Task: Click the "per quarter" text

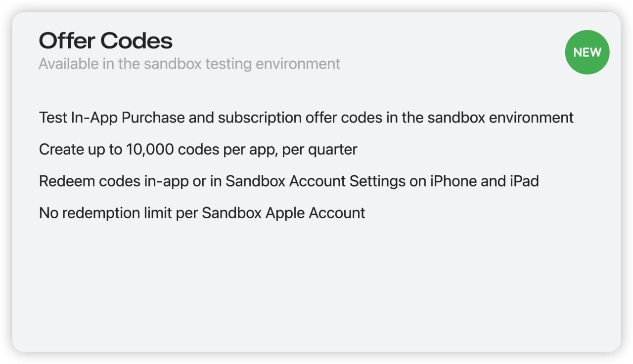Action: tap(319, 150)
